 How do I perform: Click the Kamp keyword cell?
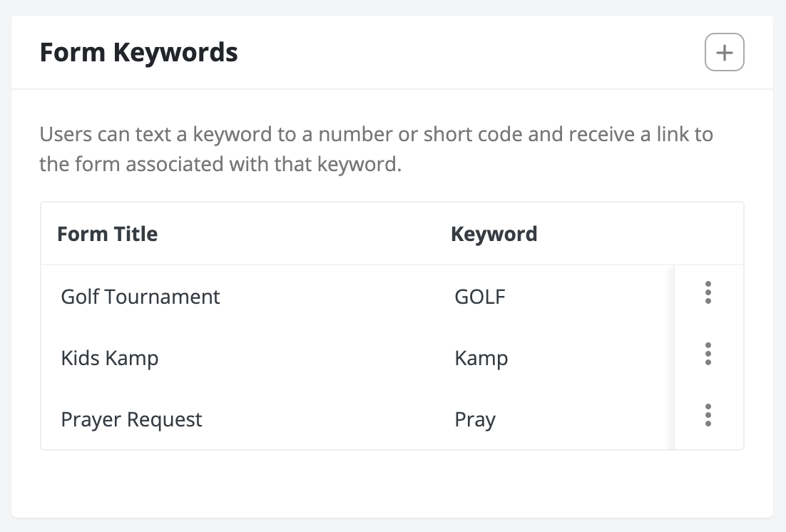click(x=481, y=358)
